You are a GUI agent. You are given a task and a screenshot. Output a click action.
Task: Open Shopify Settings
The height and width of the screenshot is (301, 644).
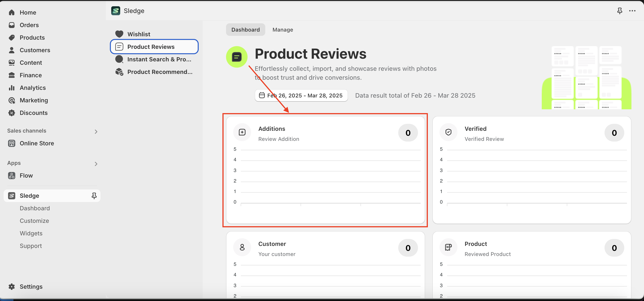click(x=31, y=286)
